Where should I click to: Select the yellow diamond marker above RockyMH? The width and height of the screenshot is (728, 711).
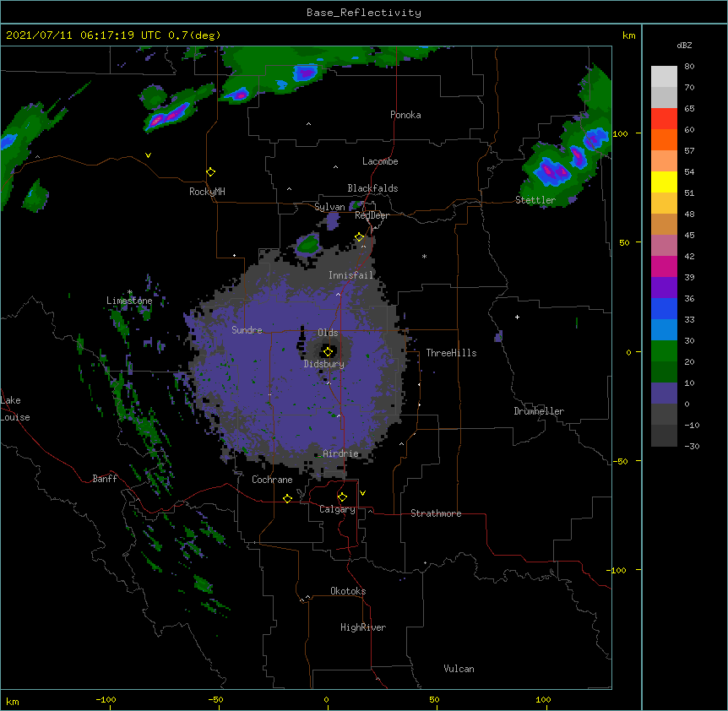(210, 172)
